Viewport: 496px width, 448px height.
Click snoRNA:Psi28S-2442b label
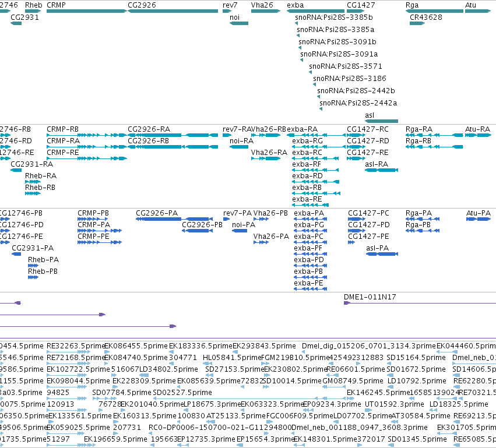pos(356,91)
